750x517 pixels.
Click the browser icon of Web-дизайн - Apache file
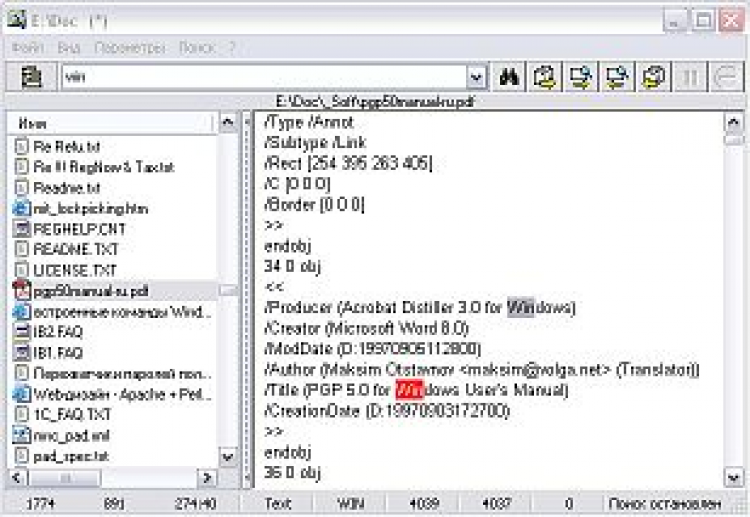tap(21, 394)
